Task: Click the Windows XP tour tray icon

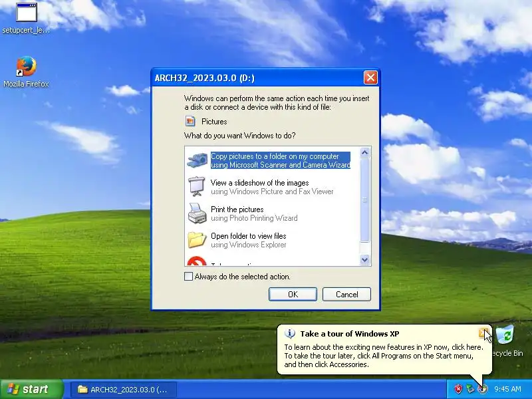Action: coord(482,389)
